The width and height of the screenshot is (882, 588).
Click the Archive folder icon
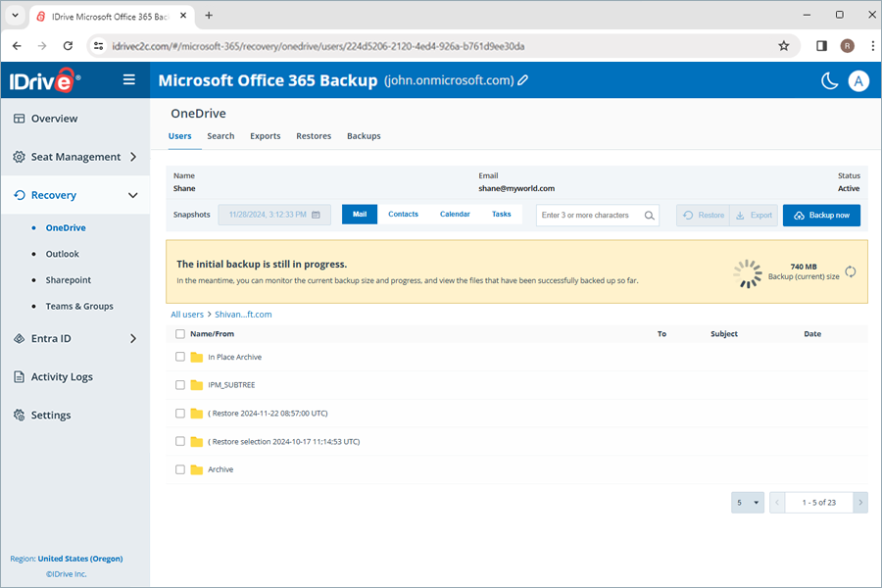point(196,469)
